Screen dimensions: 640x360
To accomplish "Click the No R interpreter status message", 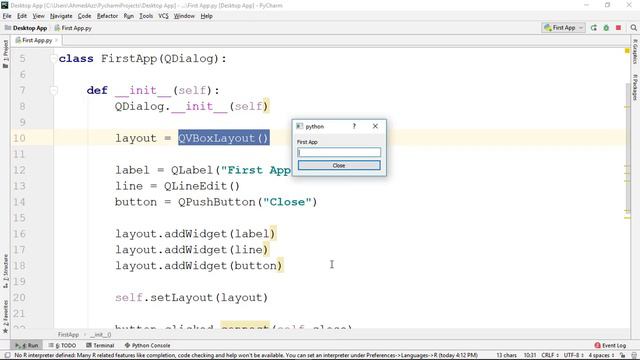I will click(246, 355).
